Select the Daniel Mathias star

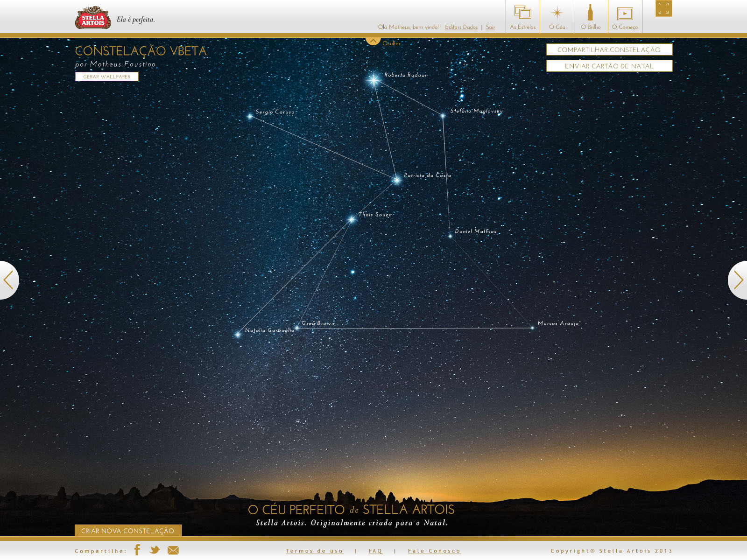[450, 236]
